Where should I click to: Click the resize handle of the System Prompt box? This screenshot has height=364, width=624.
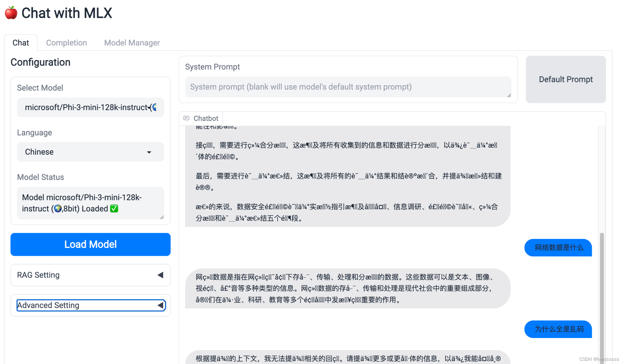tap(508, 96)
